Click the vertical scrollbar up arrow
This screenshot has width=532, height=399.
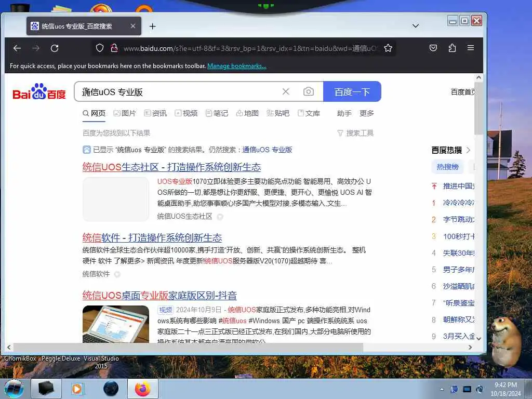click(478, 77)
